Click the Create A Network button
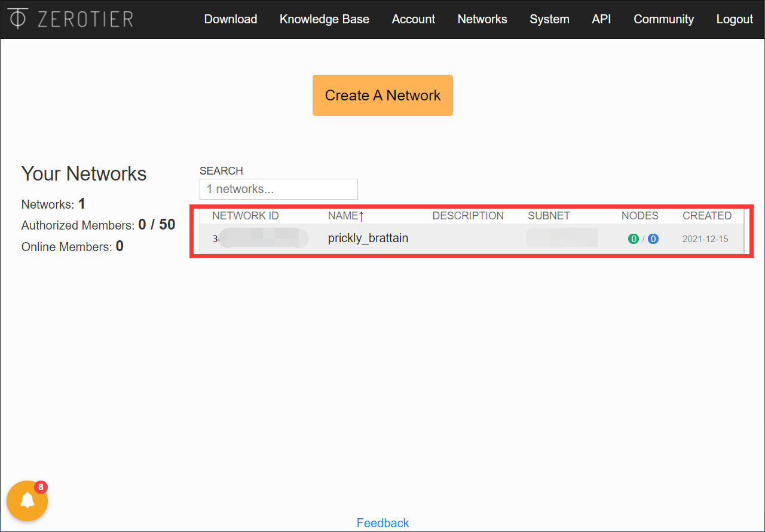 click(x=382, y=95)
